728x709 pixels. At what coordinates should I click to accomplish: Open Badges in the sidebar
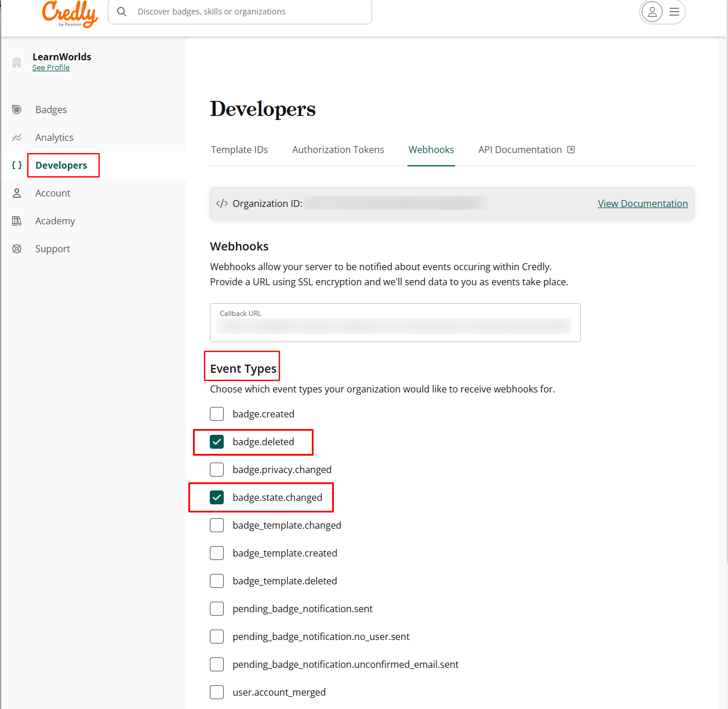pos(51,110)
